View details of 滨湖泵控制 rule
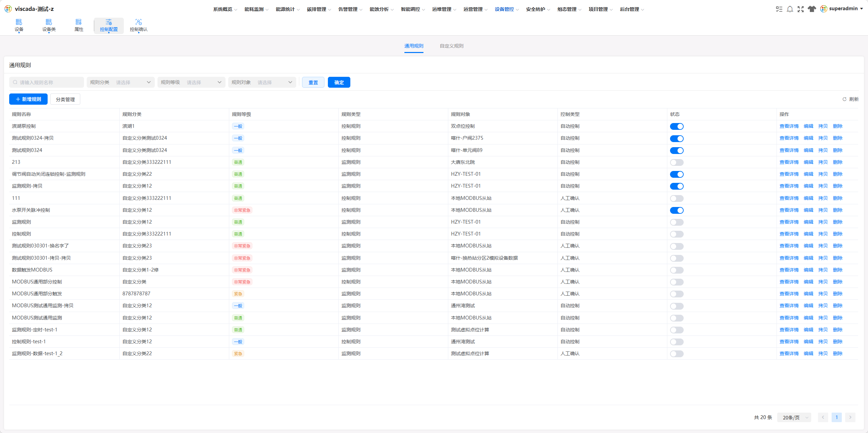Viewport: 868px width, 433px height. click(x=789, y=126)
